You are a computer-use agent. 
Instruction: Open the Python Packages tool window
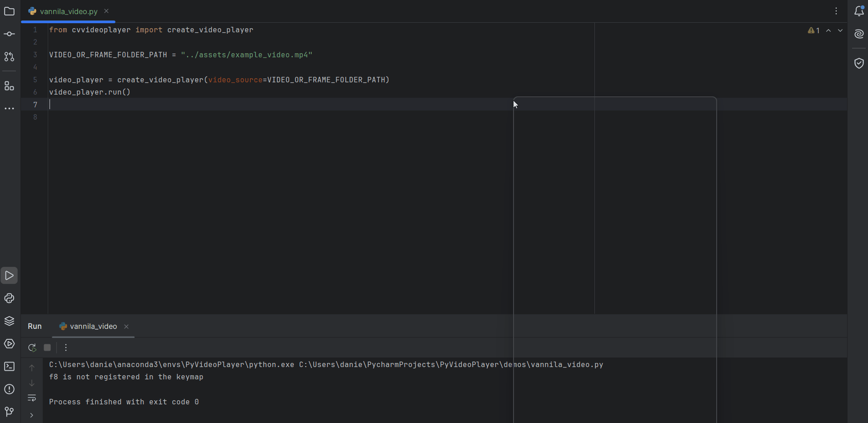coord(9,321)
